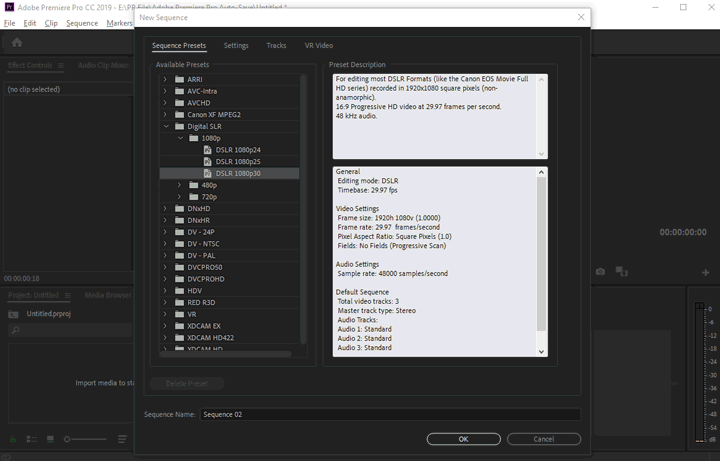Click the Delete Preset button

click(x=187, y=383)
